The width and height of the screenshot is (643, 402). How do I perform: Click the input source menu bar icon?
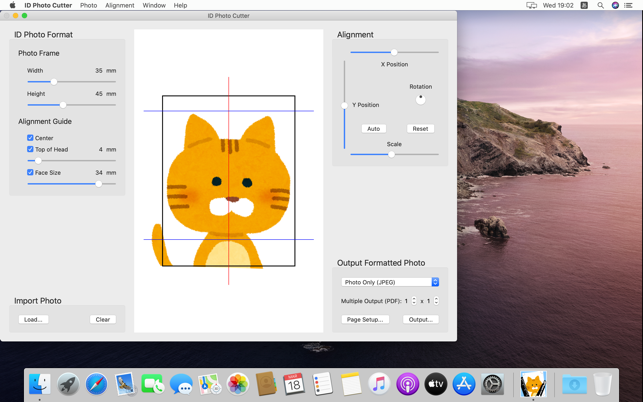point(584,5)
